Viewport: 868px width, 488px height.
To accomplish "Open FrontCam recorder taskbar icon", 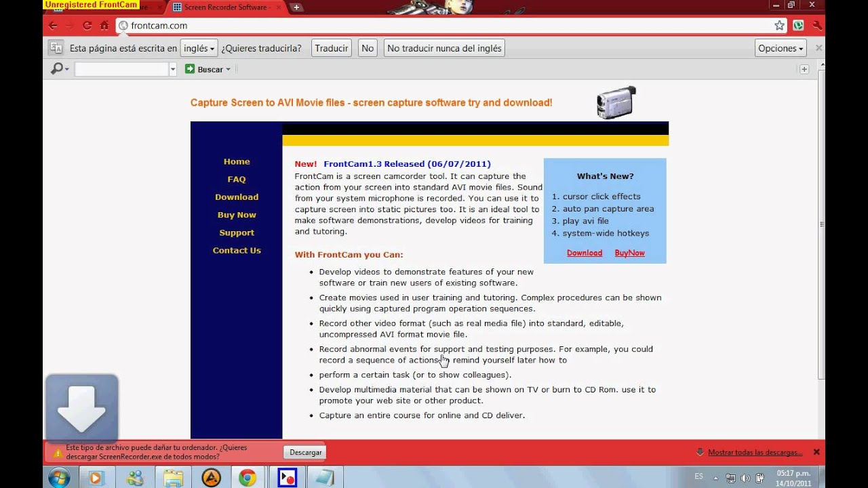I will click(x=288, y=477).
